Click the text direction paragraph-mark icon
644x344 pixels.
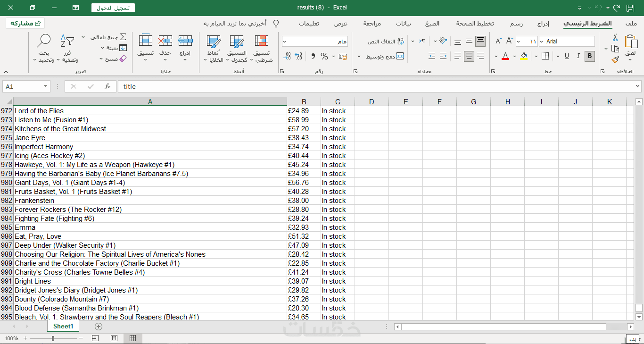point(423,41)
